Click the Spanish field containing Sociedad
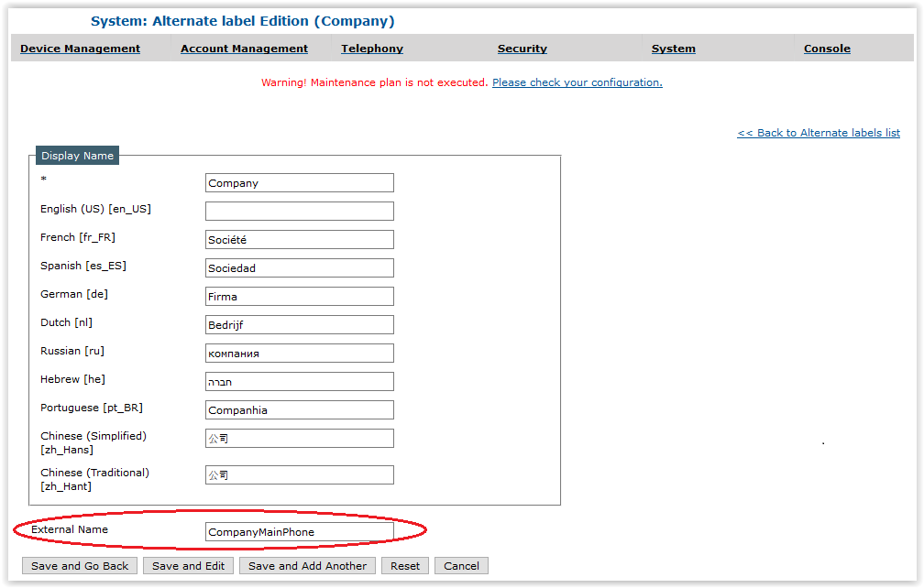The width and height of the screenshot is (924, 588). pyautogui.click(x=300, y=267)
